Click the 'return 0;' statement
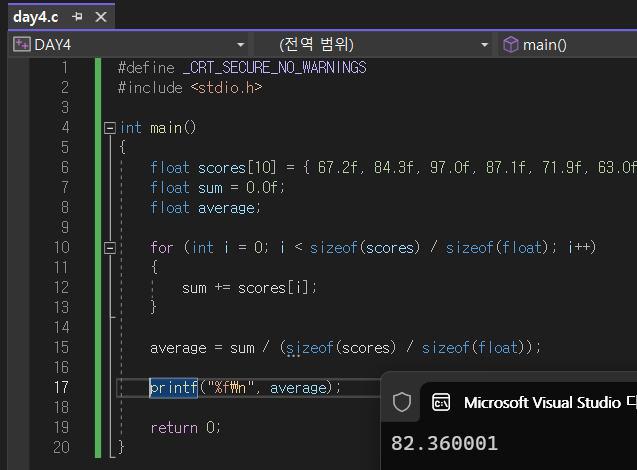Viewport: 637px width, 470px height. 185,427
